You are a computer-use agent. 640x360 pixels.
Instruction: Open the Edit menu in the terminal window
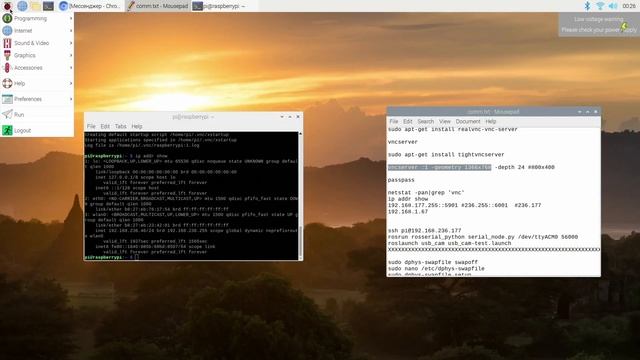[105, 126]
